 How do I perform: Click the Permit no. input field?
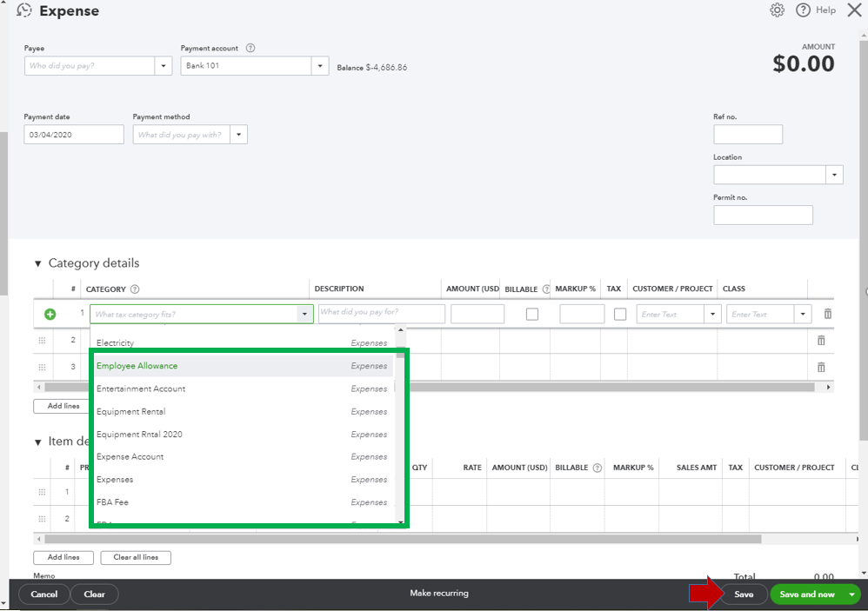(x=763, y=215)
